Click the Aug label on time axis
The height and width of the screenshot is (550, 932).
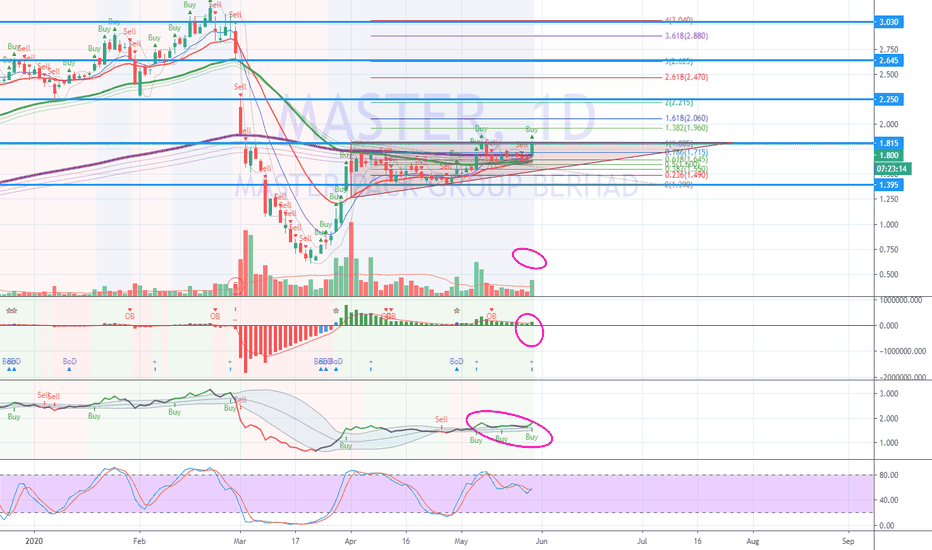pyautogui.click(x=752, y=541)
